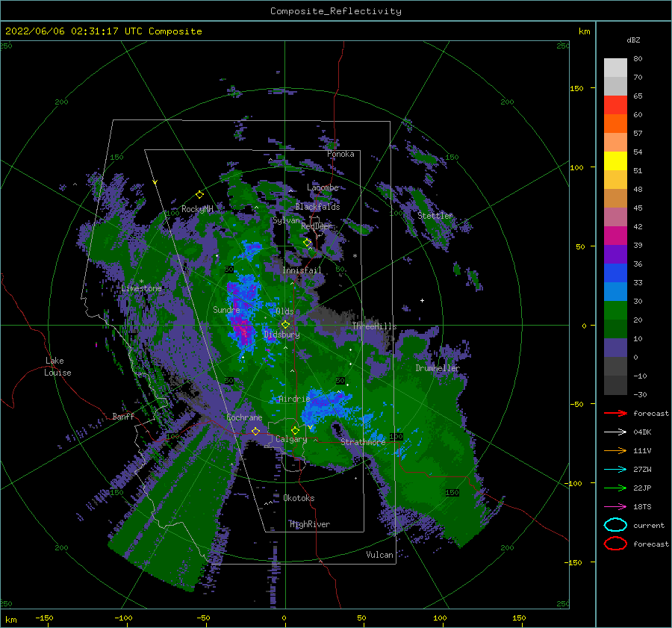The width and height of the screenshot is (672, 628).
Task: Click the Cochrane city label
Action: (x=244, y=417)
